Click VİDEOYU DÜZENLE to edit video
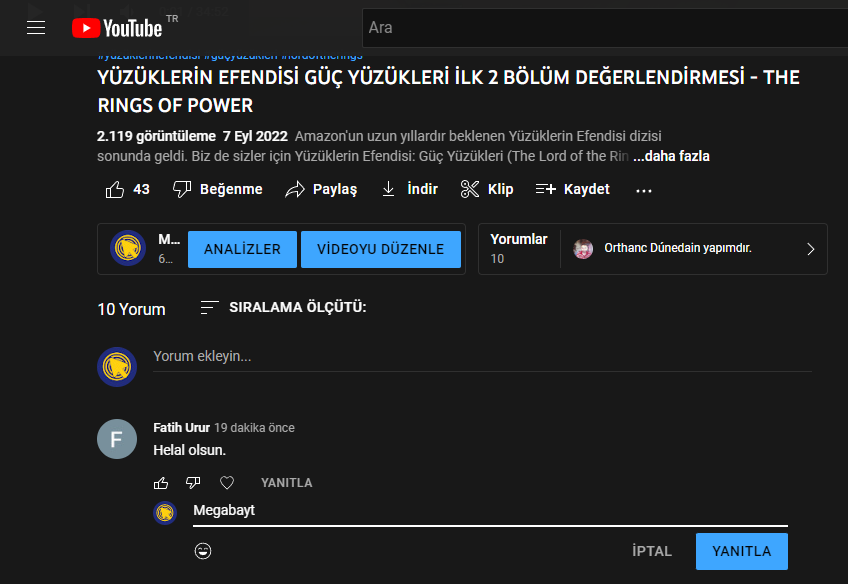 380,249
